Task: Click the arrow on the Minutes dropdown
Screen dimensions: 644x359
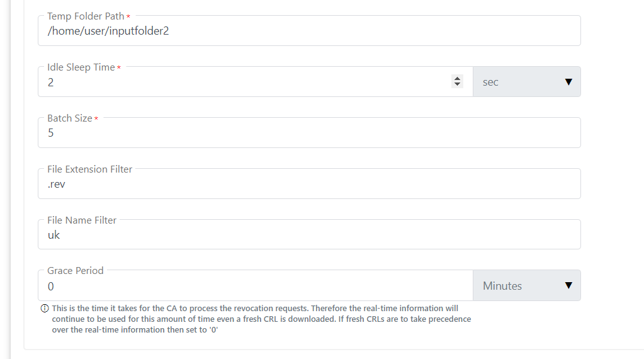Action: pyautogui.click(x=568, y=286)
